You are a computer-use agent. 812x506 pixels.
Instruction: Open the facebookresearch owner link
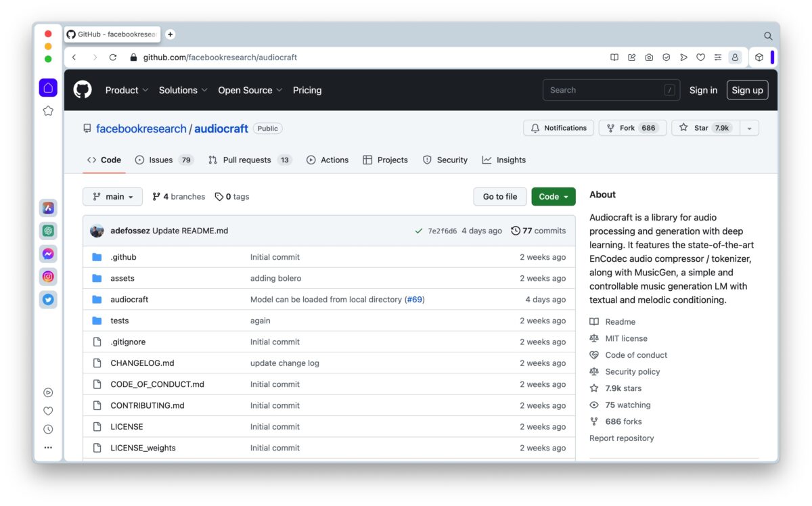(x=141, y=129)
